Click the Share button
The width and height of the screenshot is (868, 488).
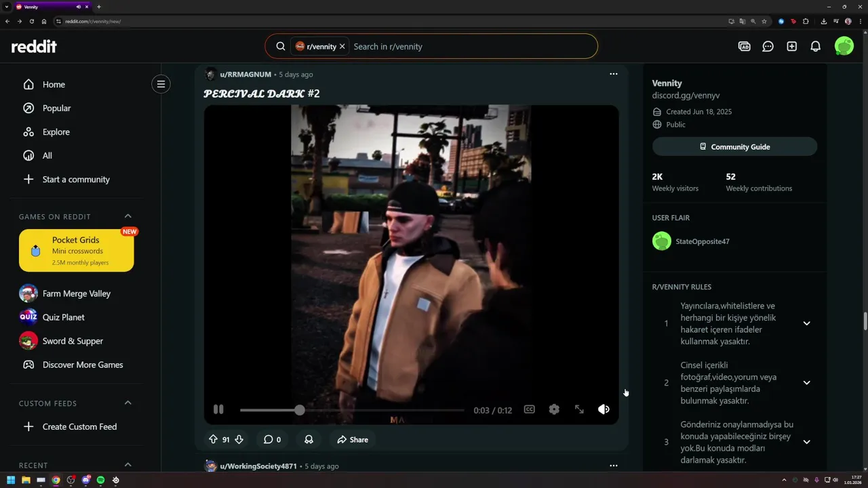[x=353, y=439]
